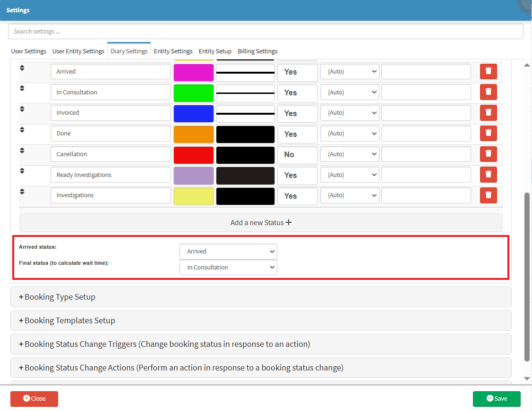
Task: Click reorder handle for Ready Investigations row
Action: 22,171
